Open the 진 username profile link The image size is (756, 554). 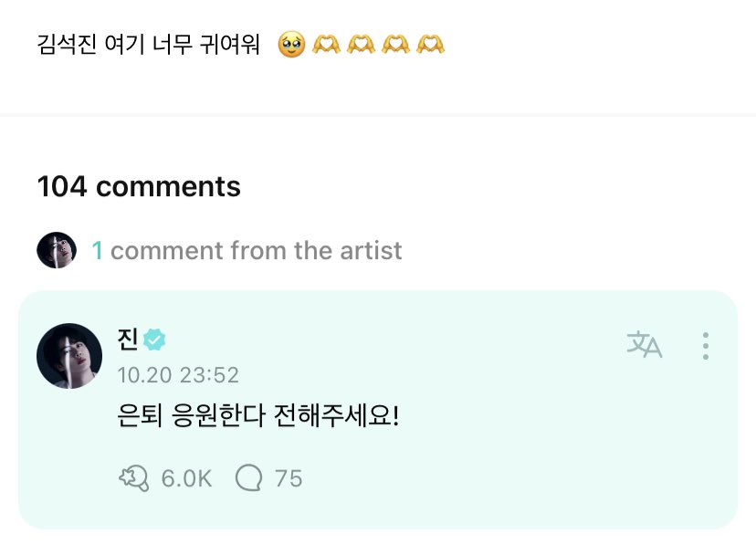point(128,340)
